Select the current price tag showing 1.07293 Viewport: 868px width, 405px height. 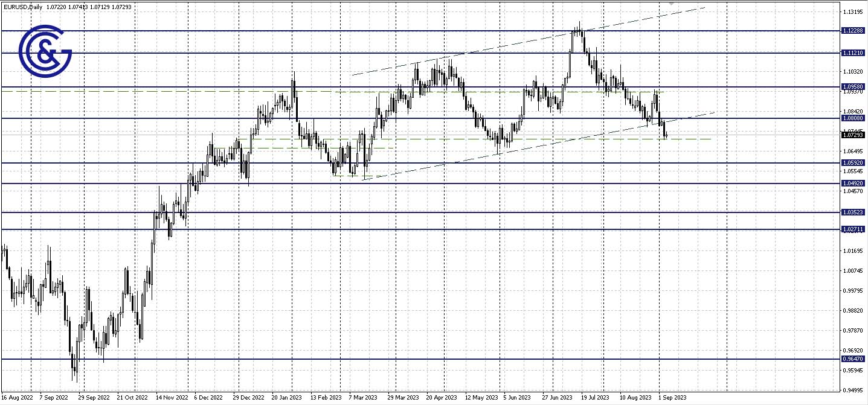pyautogui.click(x=854, y=135)
